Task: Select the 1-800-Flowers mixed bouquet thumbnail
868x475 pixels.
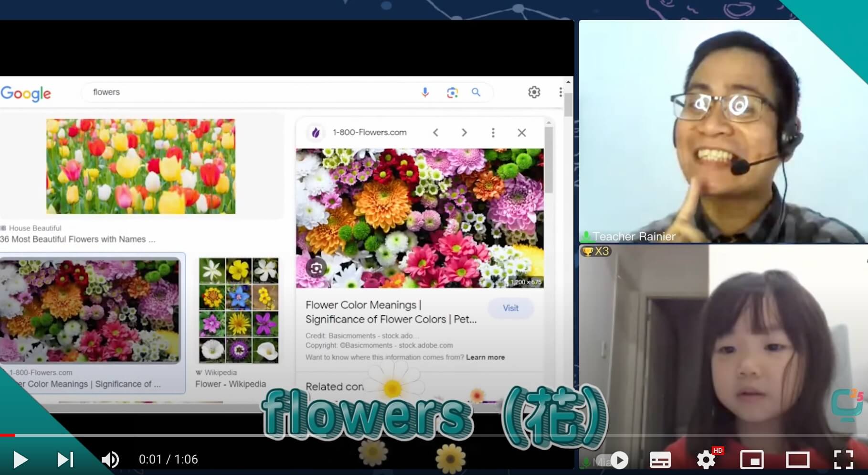Action: pos(90,311)
